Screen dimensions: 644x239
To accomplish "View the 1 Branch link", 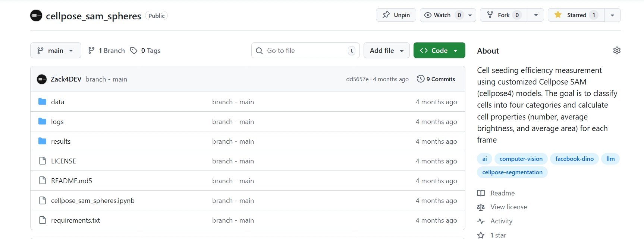I will pyautogui.click(x=106, y=50).
